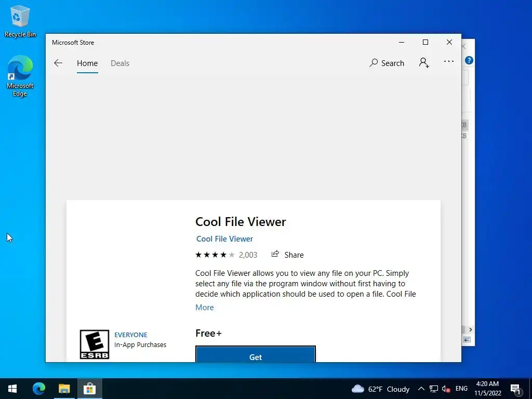The image size is (532, 399).
Task: Launch Edge from the taskbar
Action: click(39, 389)
